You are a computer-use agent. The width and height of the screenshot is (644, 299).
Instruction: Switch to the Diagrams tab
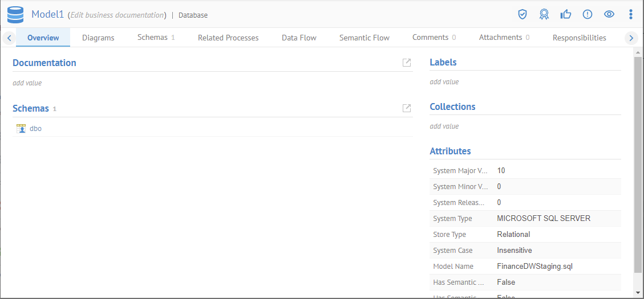[x=98, y=38]
